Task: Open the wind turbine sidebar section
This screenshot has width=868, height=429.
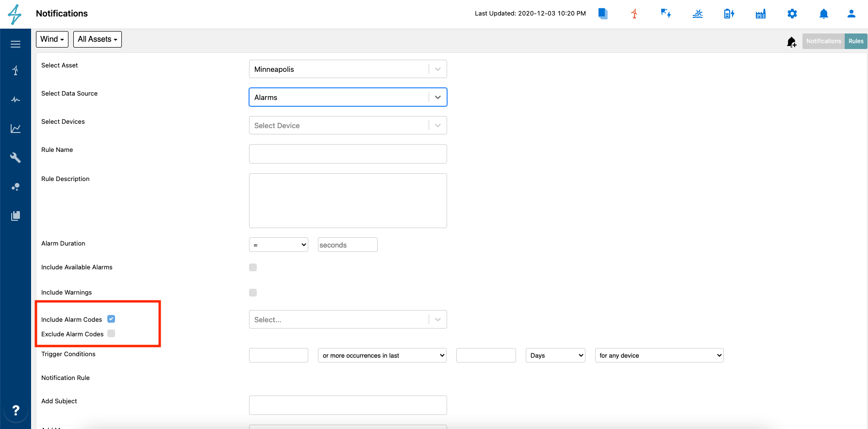Action: click(16, 71)
